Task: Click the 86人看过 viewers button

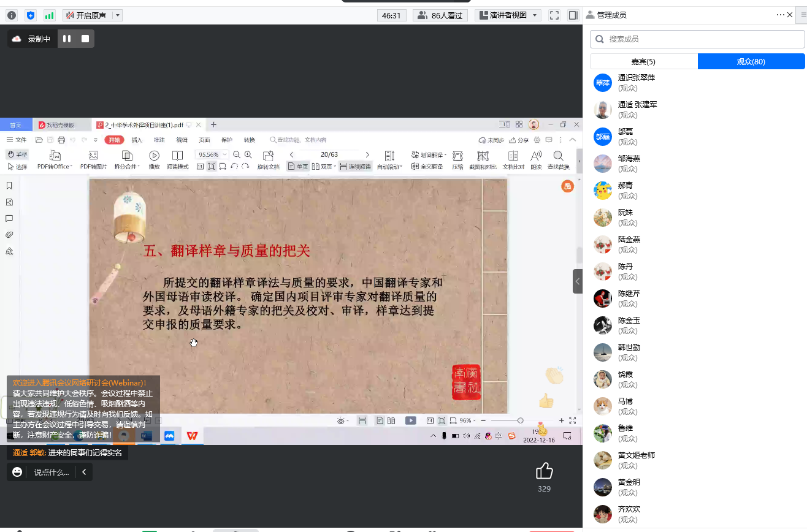Action: coord(440,15)
